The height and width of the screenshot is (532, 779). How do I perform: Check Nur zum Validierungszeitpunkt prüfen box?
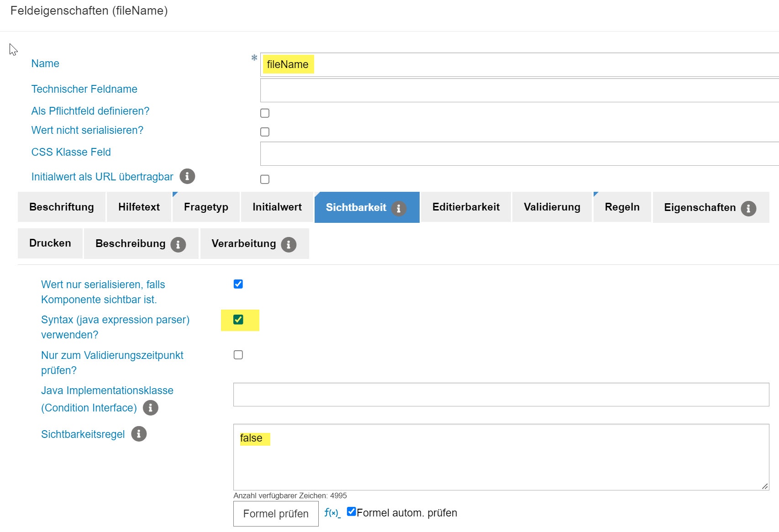point(238,355)
